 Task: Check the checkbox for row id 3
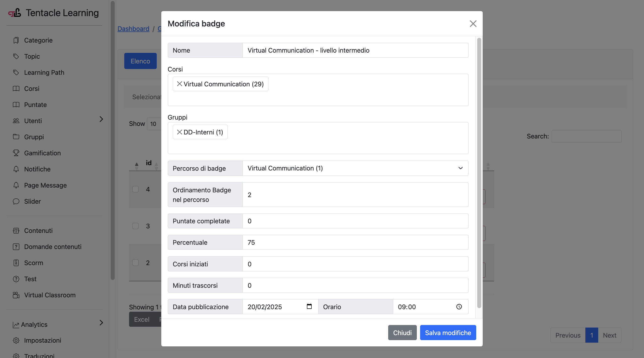[x=136, y=226]
